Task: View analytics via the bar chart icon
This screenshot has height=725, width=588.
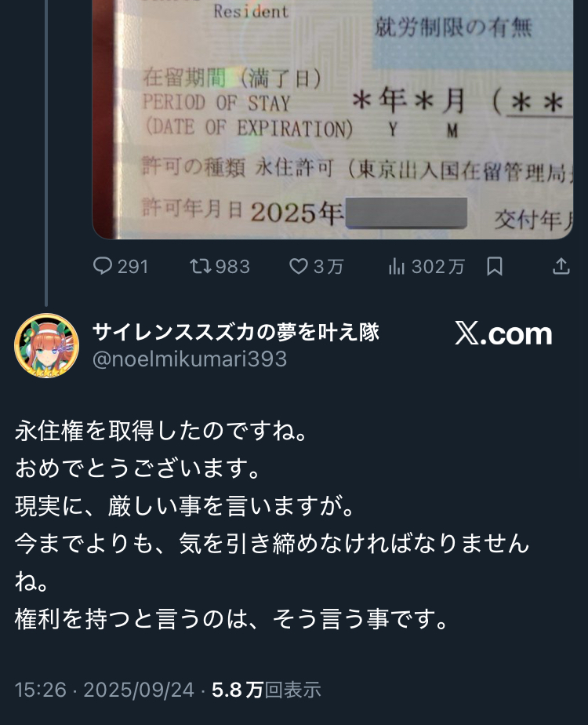Action: (x=396, y=266)
